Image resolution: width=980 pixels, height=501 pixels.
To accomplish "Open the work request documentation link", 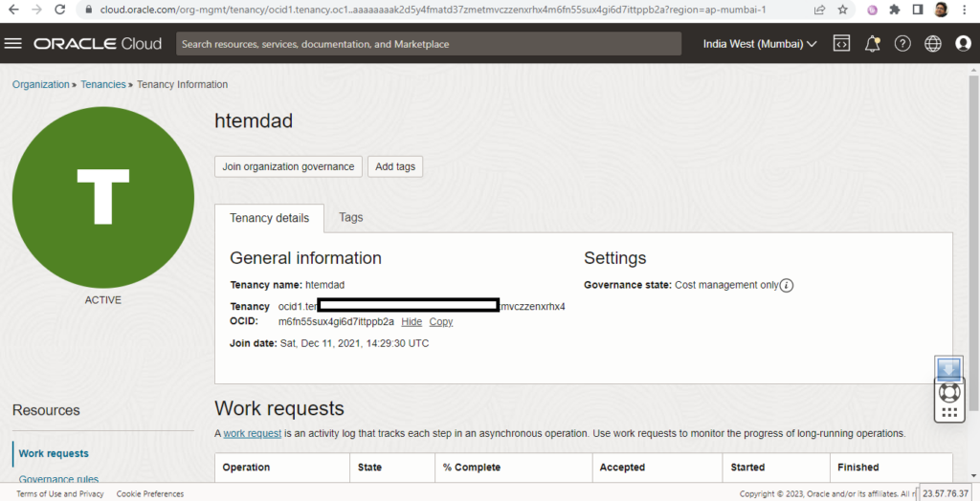I will click(253, 433).
